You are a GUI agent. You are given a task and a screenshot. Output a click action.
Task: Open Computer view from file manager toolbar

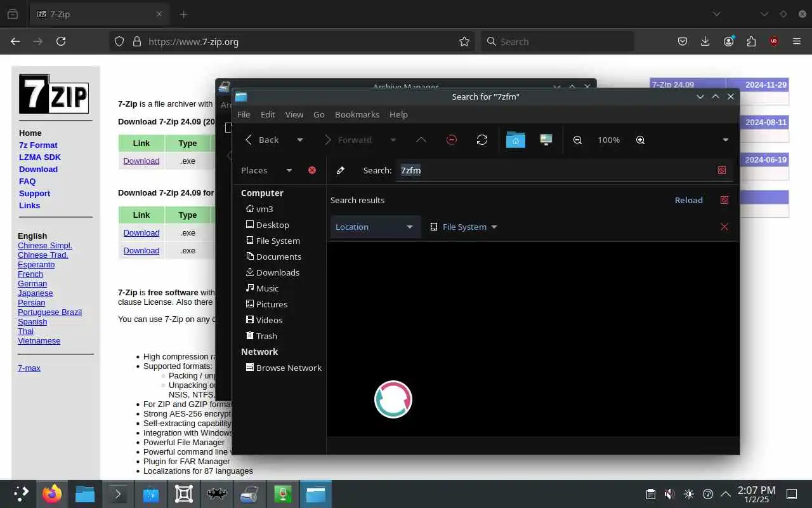[546, 140]
